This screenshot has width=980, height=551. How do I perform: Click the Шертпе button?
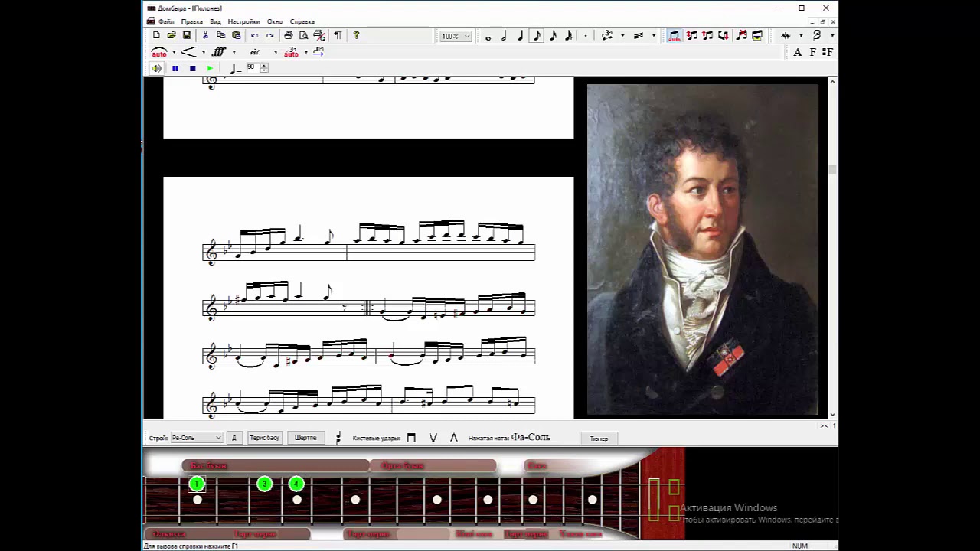pyautogui.click(x=305, y=438)
